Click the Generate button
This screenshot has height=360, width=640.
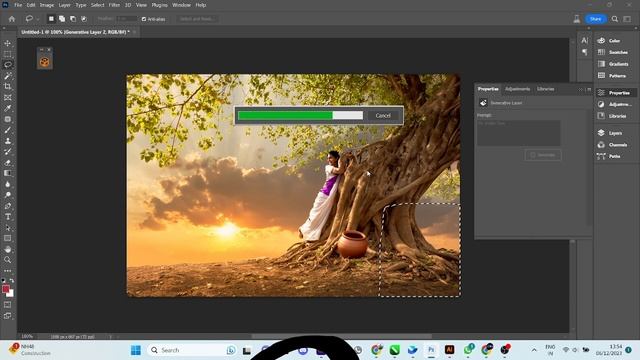pyautogui.click(x=543, y=155)
